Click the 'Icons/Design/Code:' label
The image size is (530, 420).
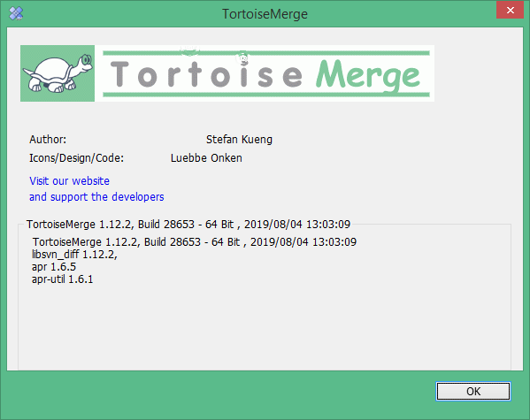pyautogui.click(x=76, y=157)
